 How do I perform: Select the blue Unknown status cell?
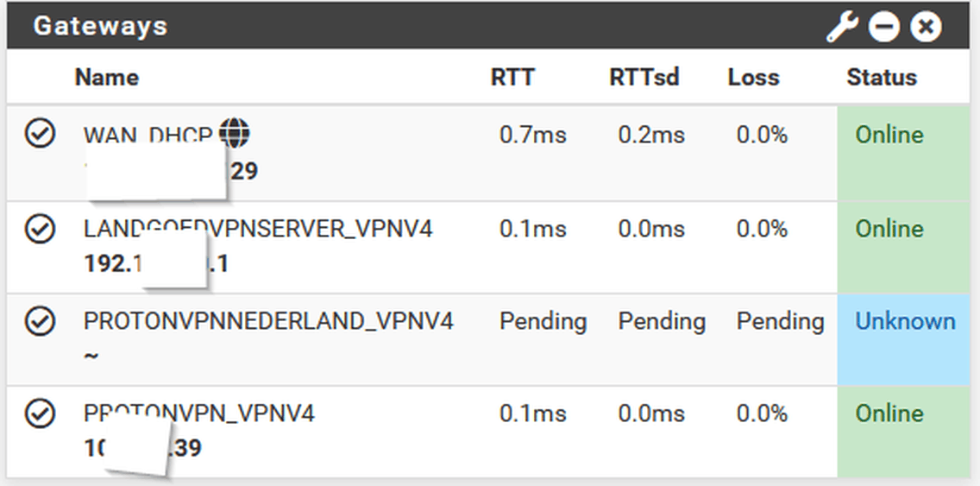[x=903, y=339]
